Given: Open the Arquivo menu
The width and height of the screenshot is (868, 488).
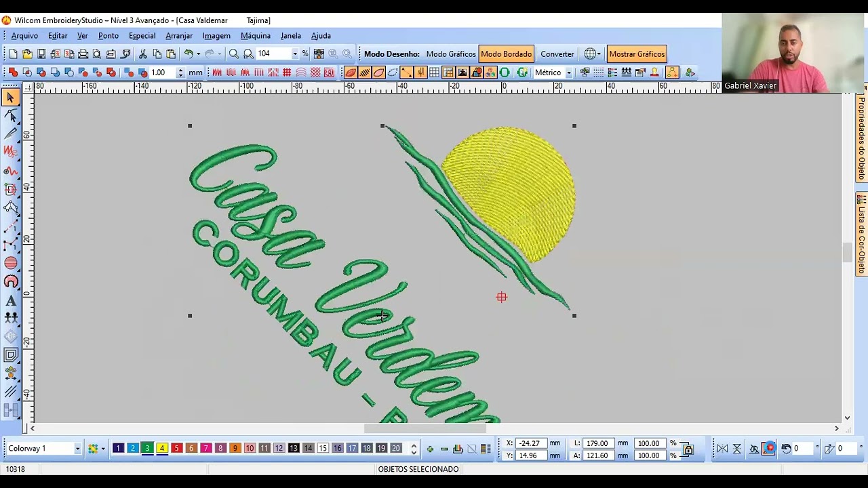Looking at the screenshot, I should (24, 36).
